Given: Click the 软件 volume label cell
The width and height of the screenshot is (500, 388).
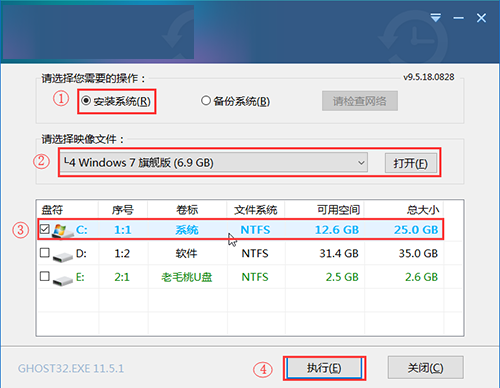Looking at the screenshot, I should (x=186, y=254).
